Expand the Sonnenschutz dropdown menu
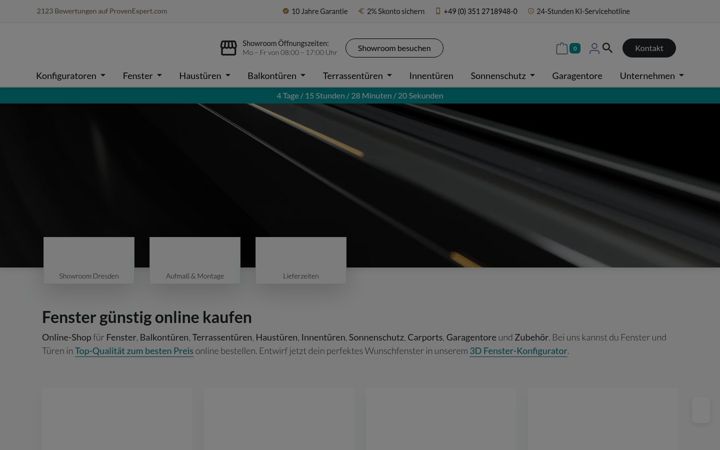 click(503, 76)
